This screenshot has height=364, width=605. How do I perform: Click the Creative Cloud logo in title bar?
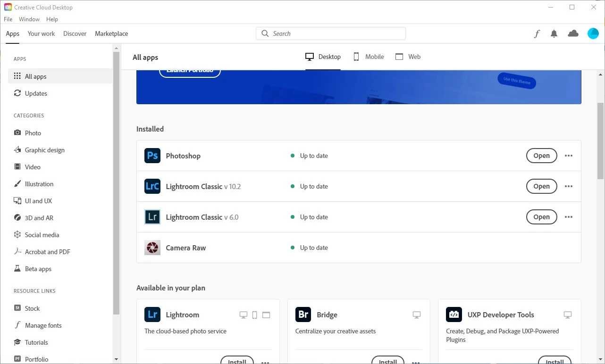coord(8,7)
